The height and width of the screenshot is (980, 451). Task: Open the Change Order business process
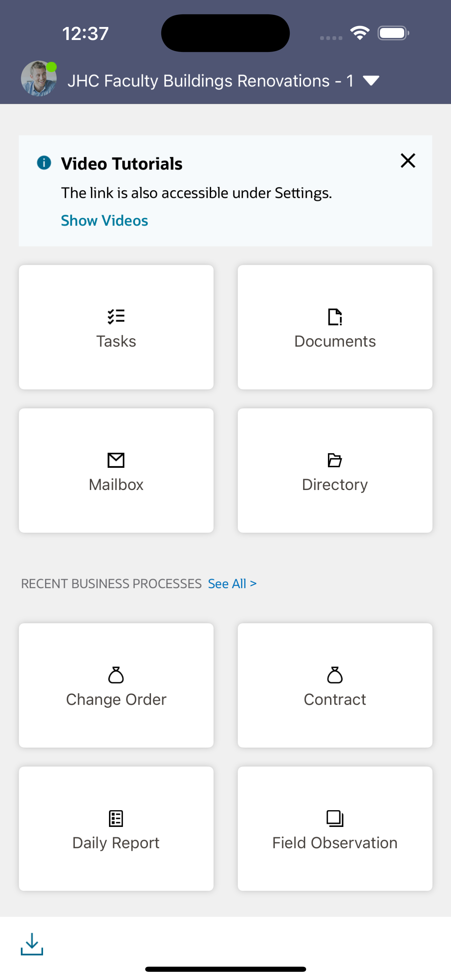(x=116, y=685)
